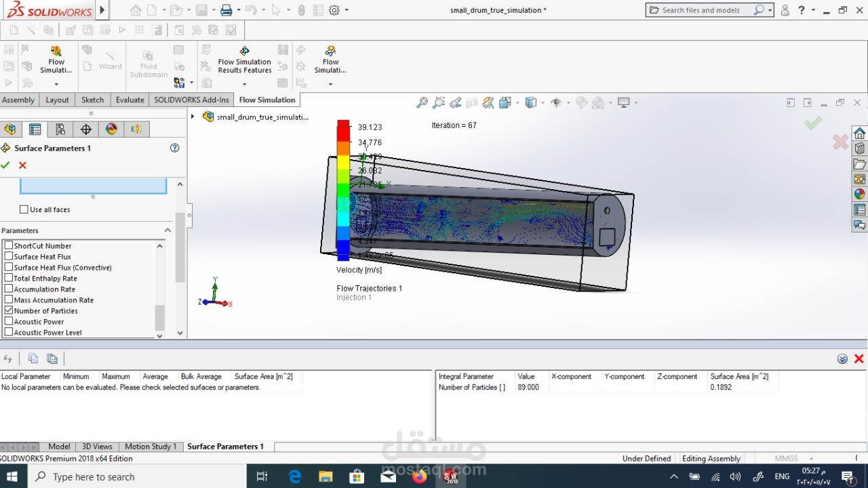Click the Zoom to Fit view icon
Screen dimensions: 868x488
click(422, 102)
